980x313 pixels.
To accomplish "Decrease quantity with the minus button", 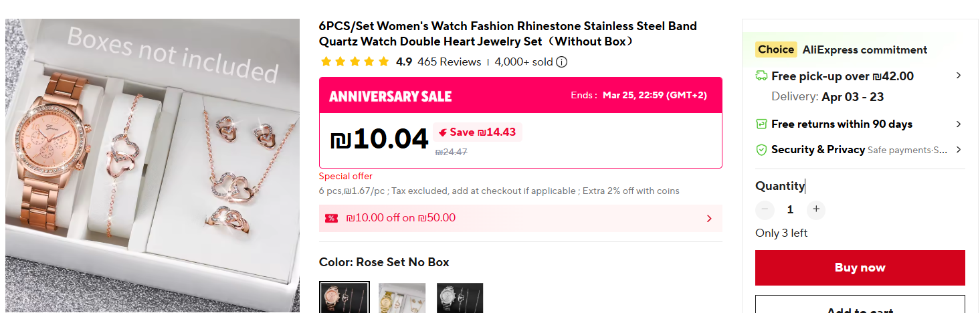I will point(765,209).
